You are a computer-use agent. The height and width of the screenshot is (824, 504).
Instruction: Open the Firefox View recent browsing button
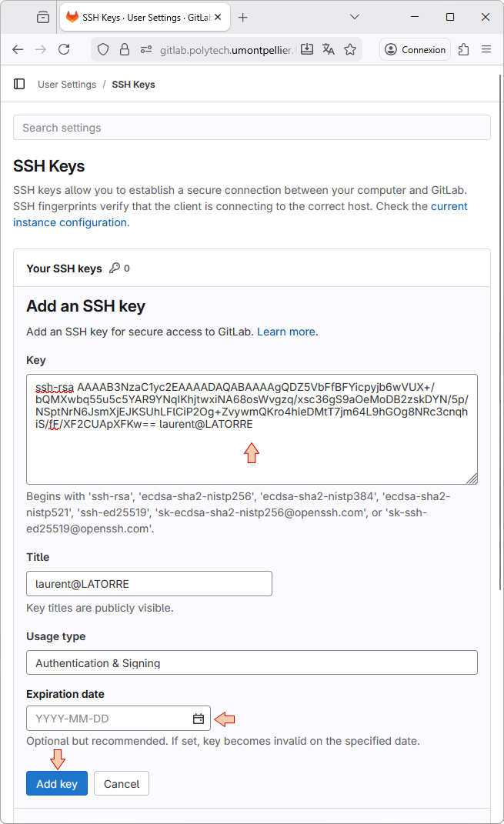click(x=42, y=17)
